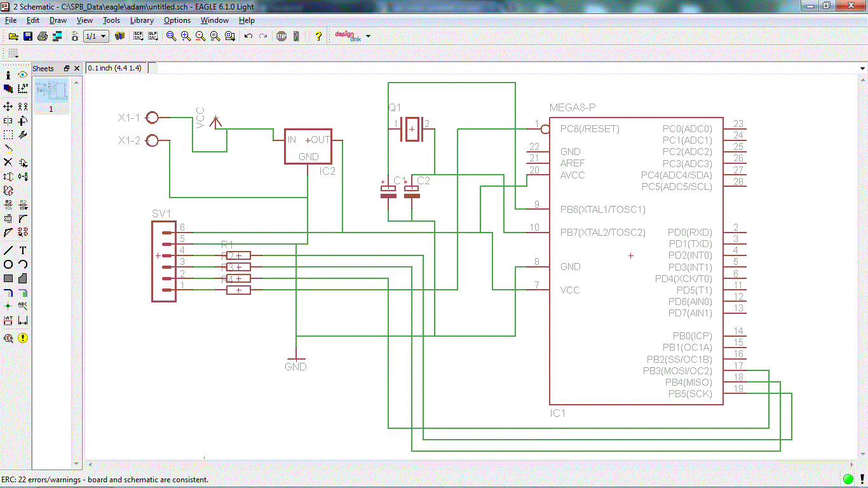Open the Draw menu
The image size is (868, 488).
point(58,20)
